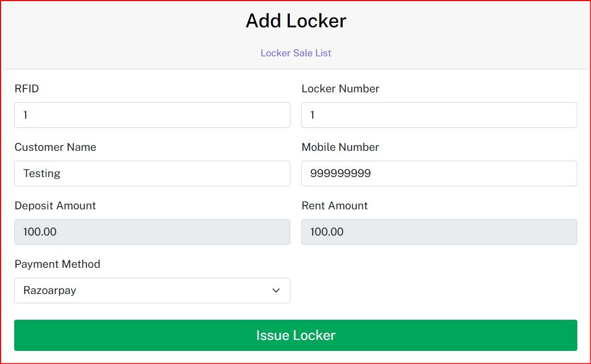Click the Add Locker heading

coord(296,21)
